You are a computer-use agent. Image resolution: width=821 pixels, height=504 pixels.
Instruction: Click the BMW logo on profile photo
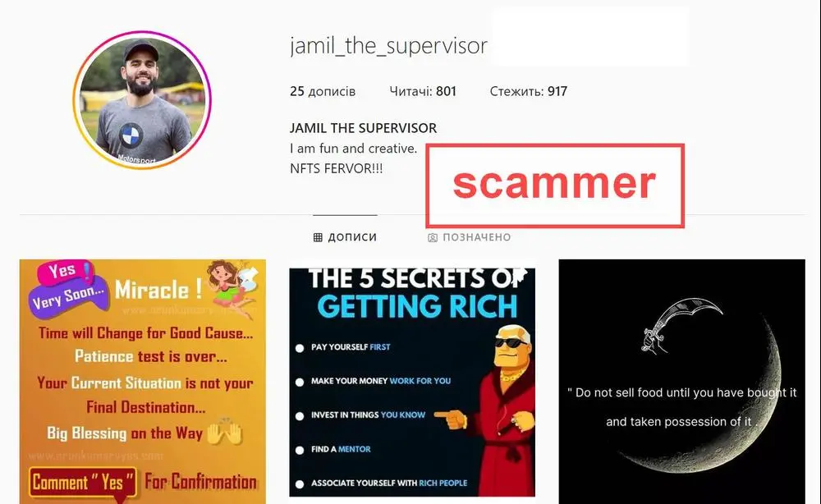click(131, 136)
